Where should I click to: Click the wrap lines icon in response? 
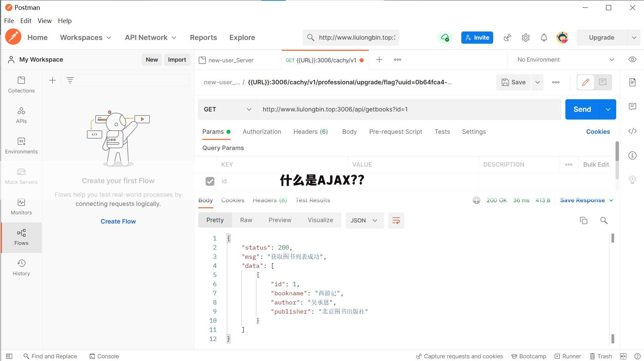[396, 220]
